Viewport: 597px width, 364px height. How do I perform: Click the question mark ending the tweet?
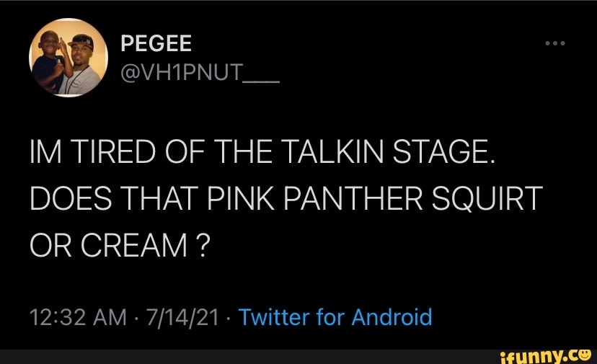[203, 247]
